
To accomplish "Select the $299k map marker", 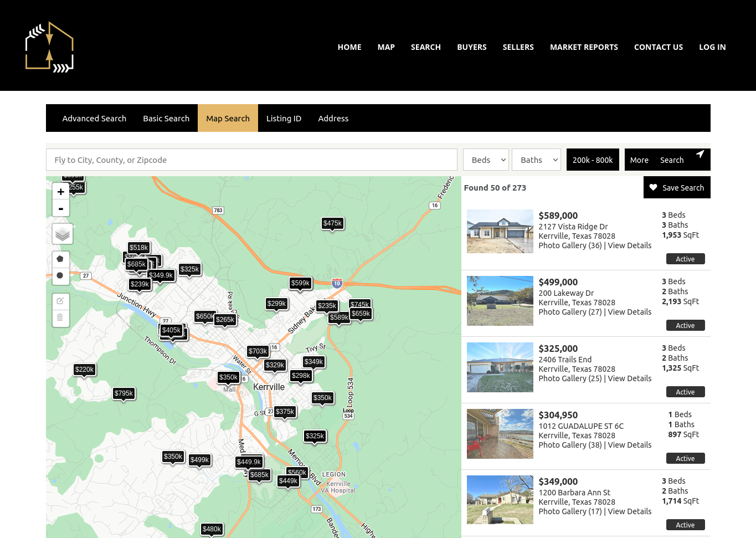I will pyautogui.click(x=276, y=304).
